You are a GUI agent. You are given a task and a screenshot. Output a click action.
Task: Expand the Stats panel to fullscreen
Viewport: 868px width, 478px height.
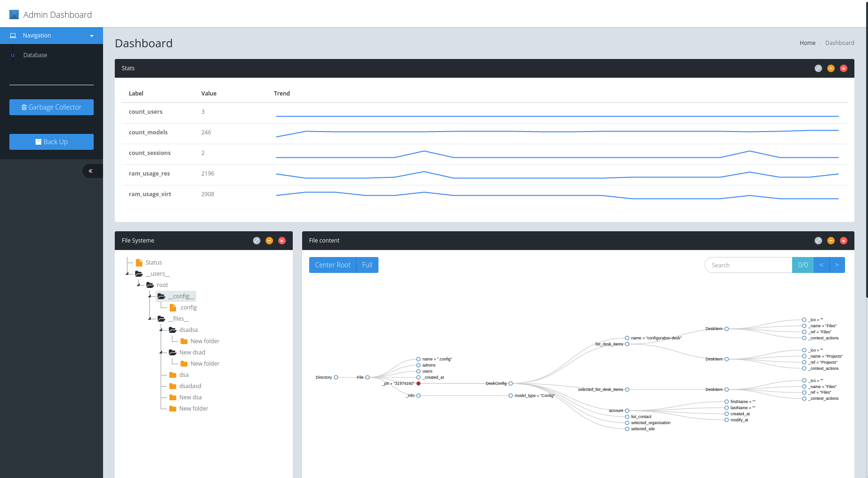tap(818, 68)
